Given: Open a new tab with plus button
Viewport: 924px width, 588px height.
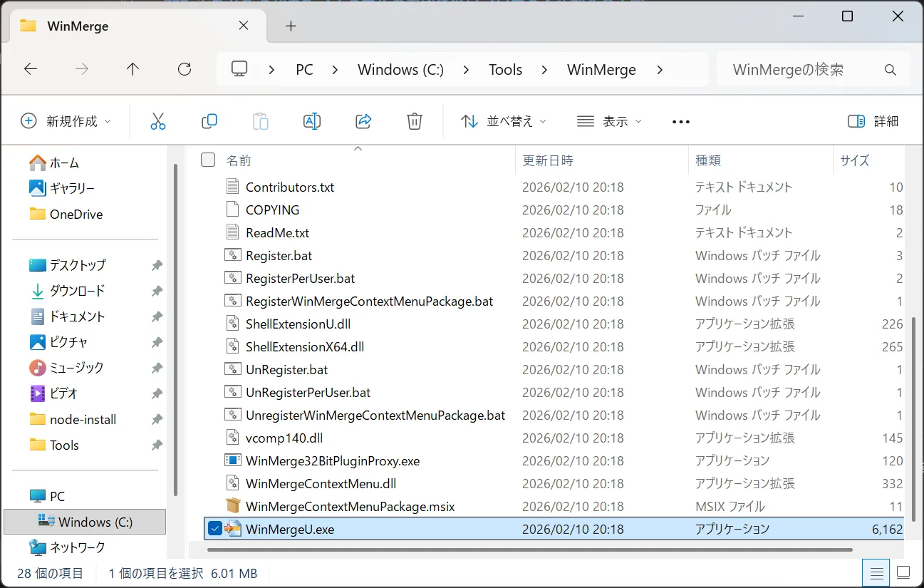Looking at the screenshot, I should [x=290, y=26].
